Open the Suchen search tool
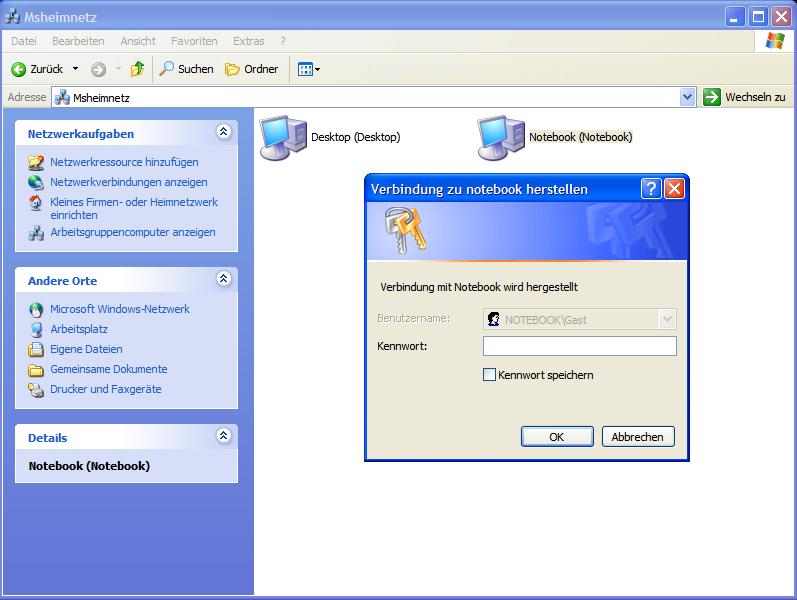This screenshot has height=600, width=797. tap(186, 69)
